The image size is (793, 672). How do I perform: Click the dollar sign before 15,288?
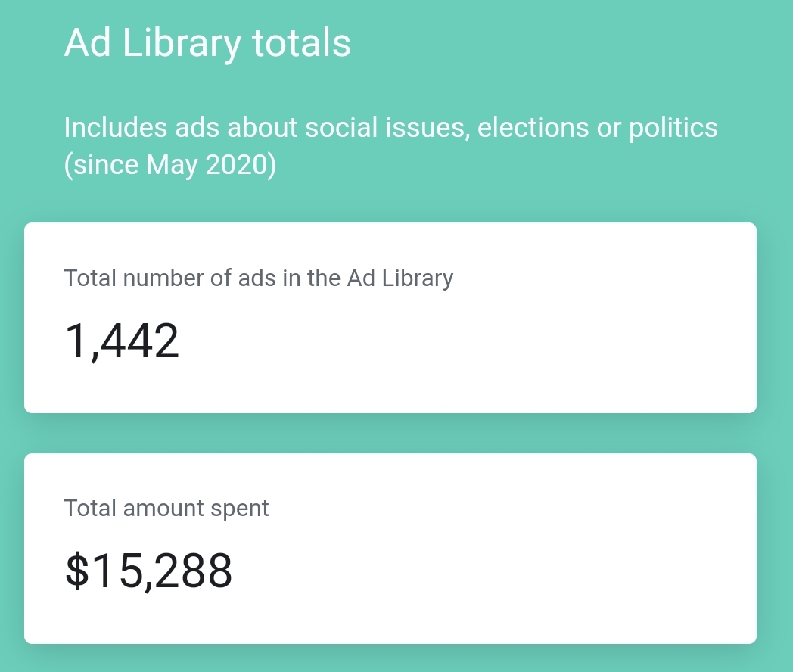pyautogui.click(x=77, y=571)
